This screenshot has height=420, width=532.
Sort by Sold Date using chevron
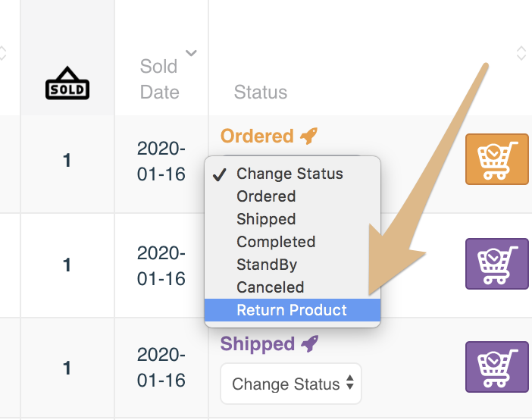click(191, 53)
